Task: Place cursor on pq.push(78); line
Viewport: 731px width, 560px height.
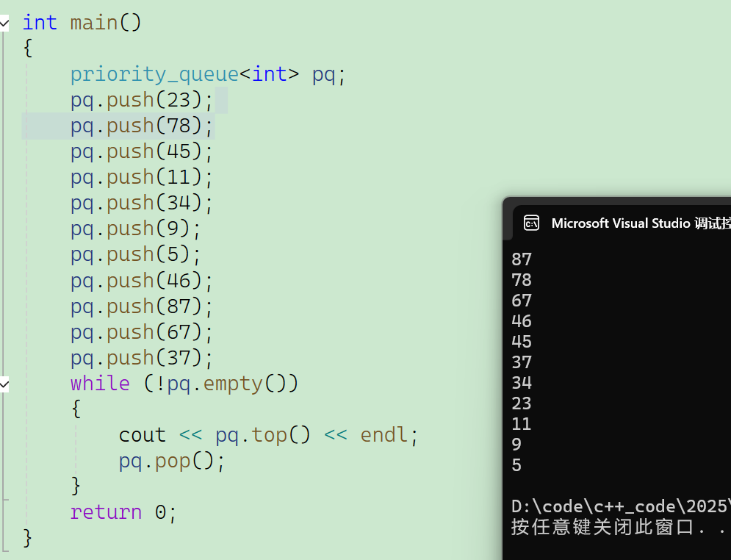Action: 142,126
